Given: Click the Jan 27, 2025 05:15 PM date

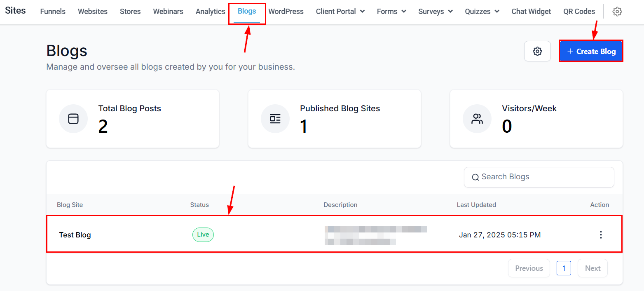Looking at the screenshot, I should (x=500, y=235).
